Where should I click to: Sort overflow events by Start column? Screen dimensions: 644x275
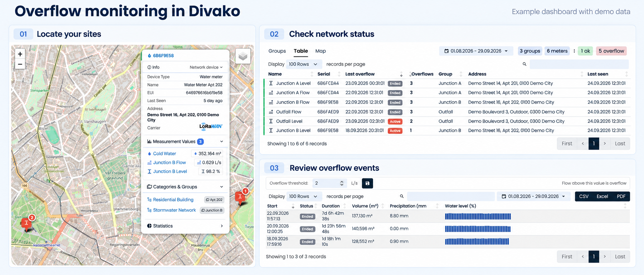pos(293,206)
